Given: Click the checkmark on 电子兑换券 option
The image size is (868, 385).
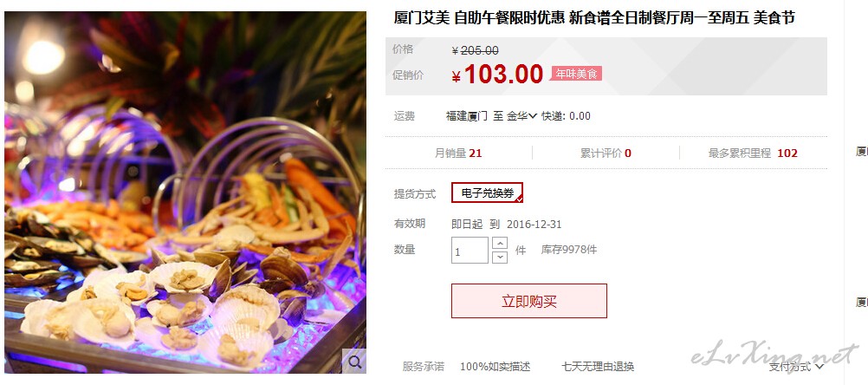Looking at the screenshot, I should [519, 199].
